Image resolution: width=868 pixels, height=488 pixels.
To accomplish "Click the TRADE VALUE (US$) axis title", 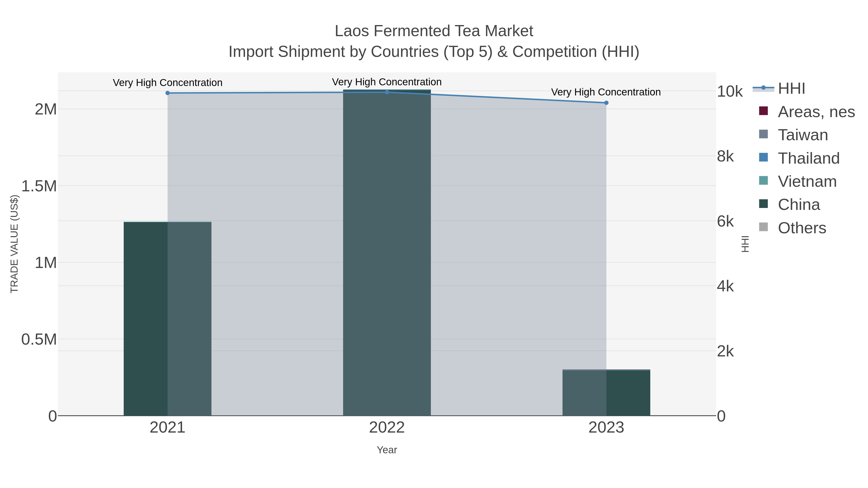I will 14,244.
